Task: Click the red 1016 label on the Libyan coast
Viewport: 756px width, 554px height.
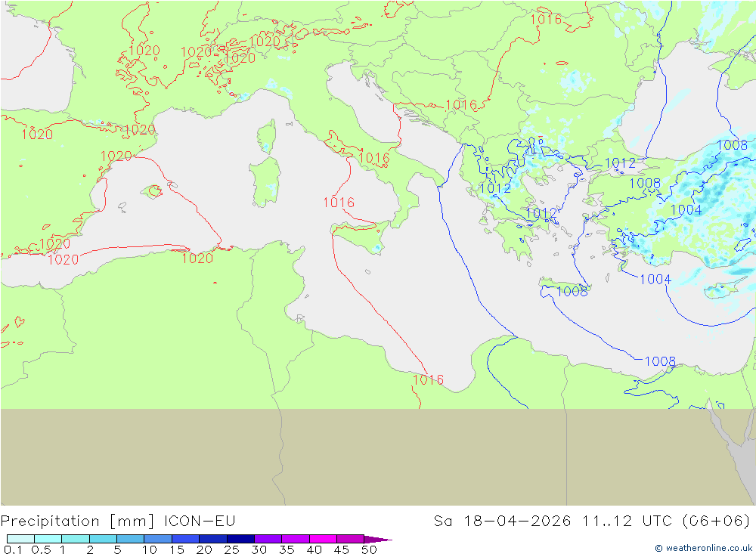Action: pos(428,380)
